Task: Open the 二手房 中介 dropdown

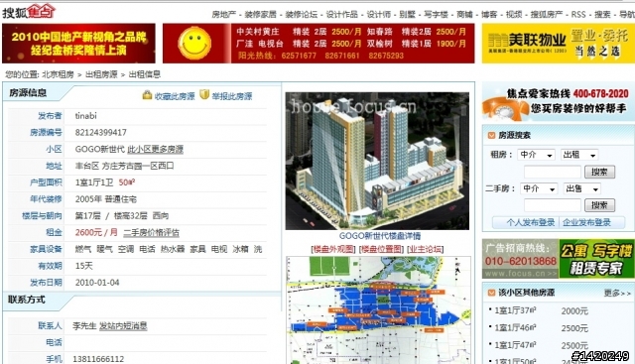Action: click(539, 188)
